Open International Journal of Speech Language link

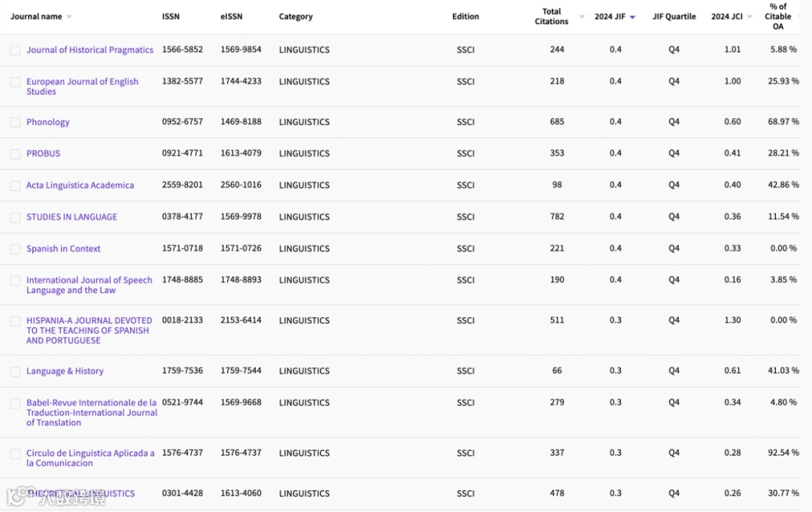[x=89, y=285]
